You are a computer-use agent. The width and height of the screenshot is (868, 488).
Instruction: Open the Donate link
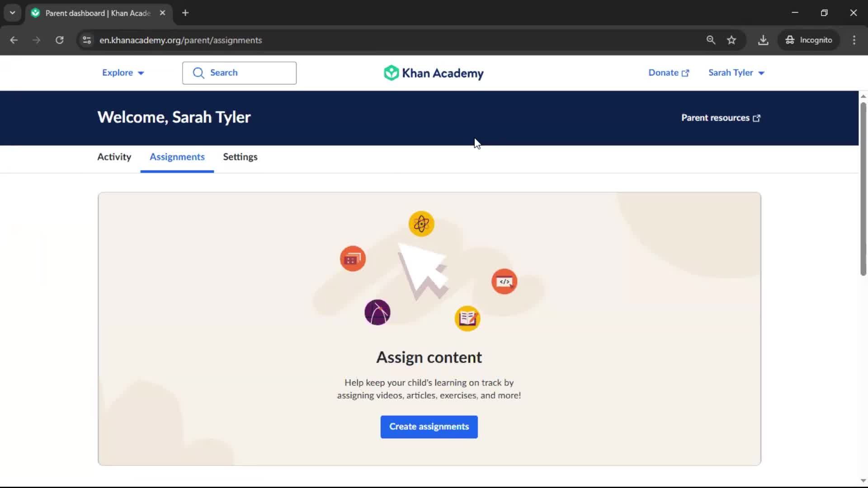click(x=669, y=73)
